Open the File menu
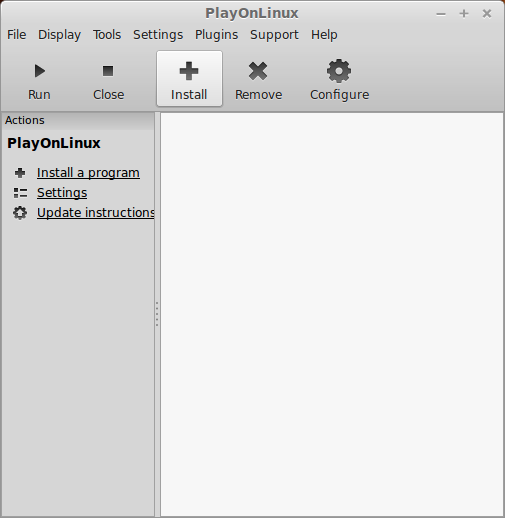The width and height of the screenshot is (505, 518). [17, 35]
